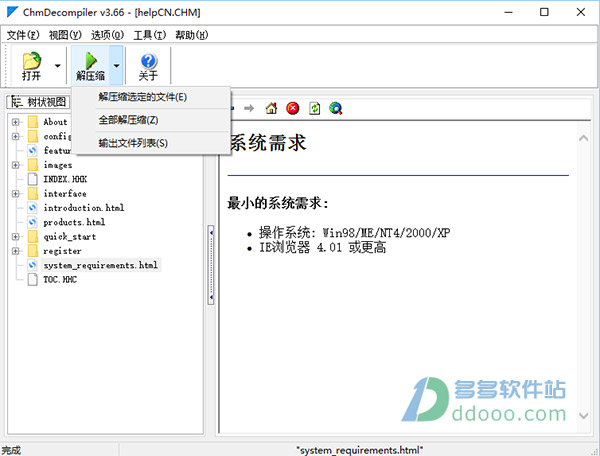
Task: Click the green Decompress (解压缩) play icon
Action: (x=91, y=60)
